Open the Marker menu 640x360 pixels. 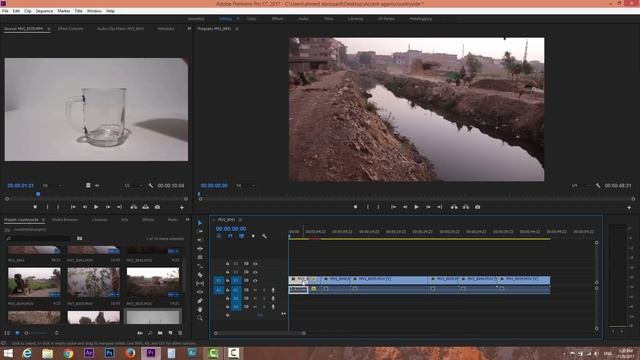tap(63, 11)
